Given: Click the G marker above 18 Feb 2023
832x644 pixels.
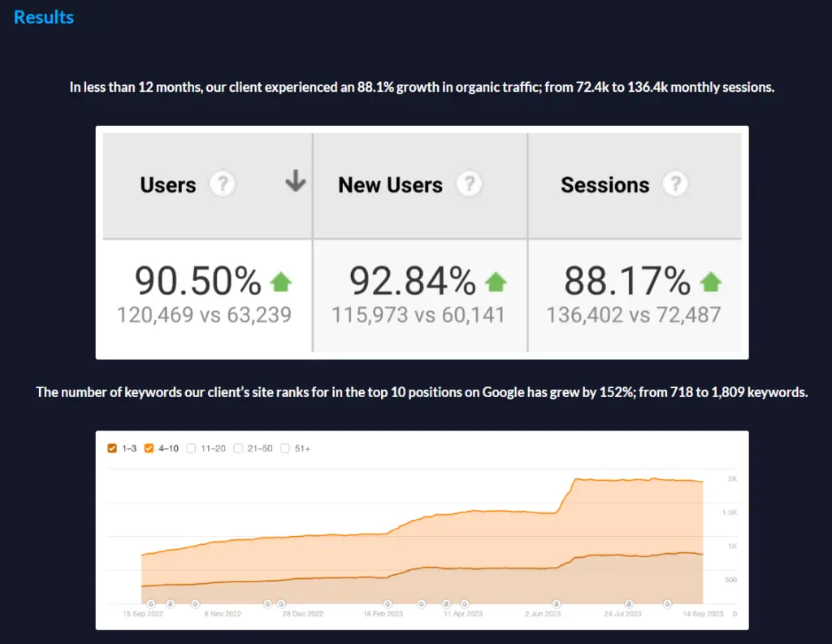Looking at the screenshot, I should coord(387,603).
